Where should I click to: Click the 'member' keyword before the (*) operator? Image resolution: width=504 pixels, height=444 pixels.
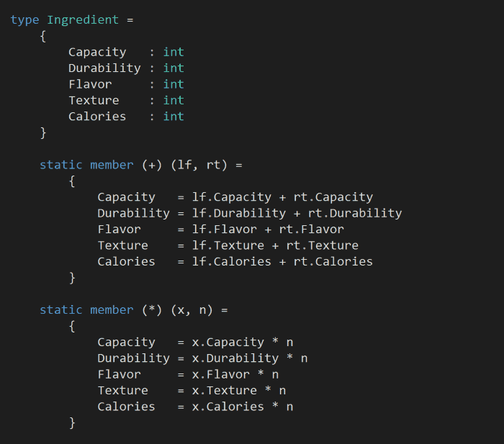[x=112, y=309]
